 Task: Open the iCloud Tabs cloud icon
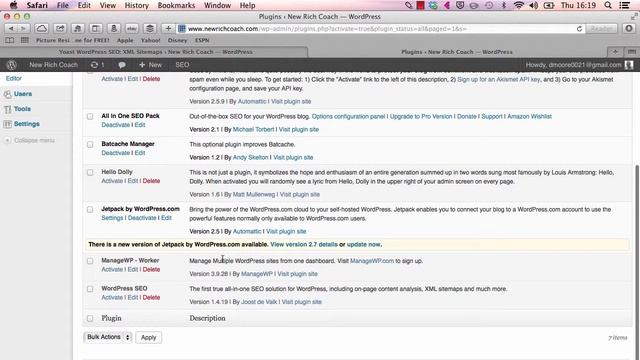pos(41,29)
